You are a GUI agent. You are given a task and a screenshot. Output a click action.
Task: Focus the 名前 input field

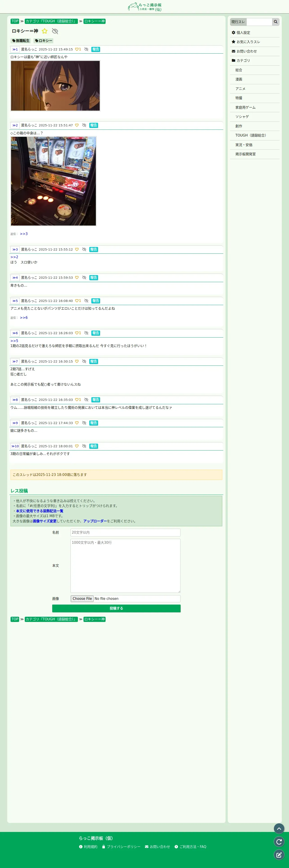pos(126,532)
